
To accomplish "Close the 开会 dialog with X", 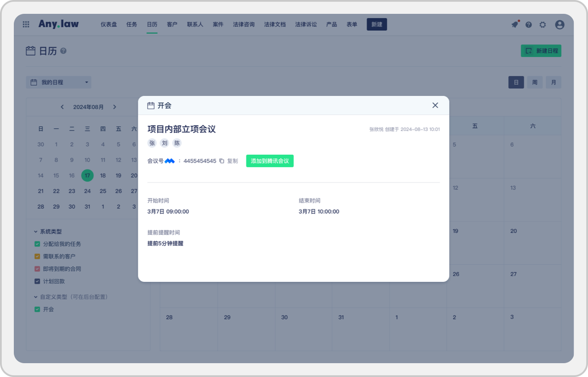I will pyautogui.click(x=435, y=105).
